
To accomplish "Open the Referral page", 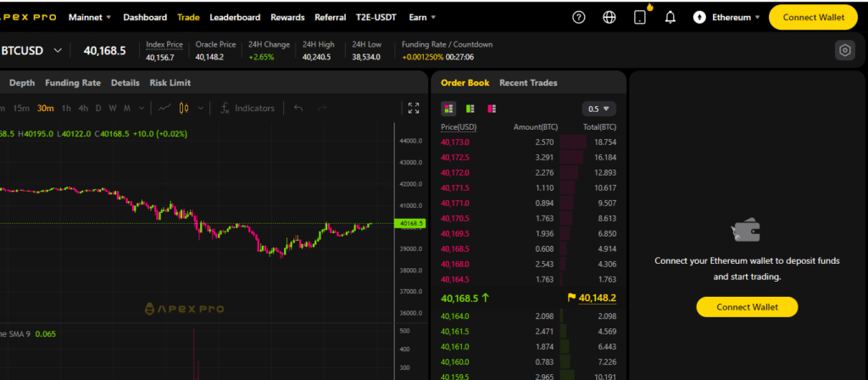I will pos(331,17).
